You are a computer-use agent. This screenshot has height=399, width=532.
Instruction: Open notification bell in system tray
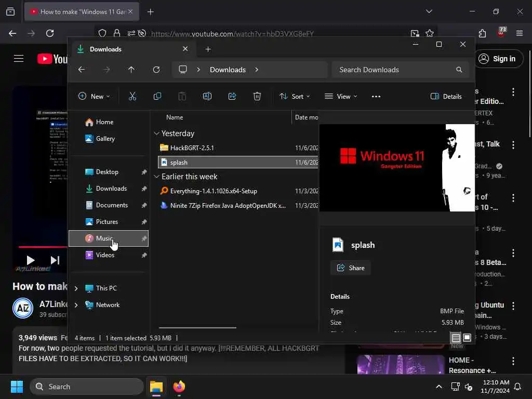[517, 387]
